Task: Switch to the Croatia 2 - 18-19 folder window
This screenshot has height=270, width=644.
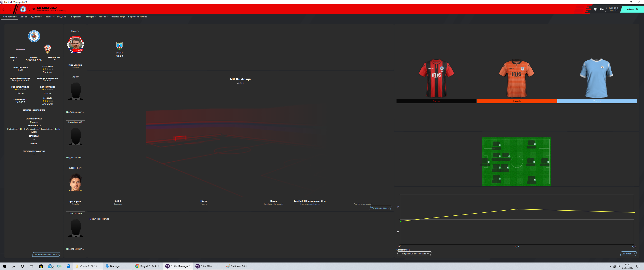Action: 88,266
